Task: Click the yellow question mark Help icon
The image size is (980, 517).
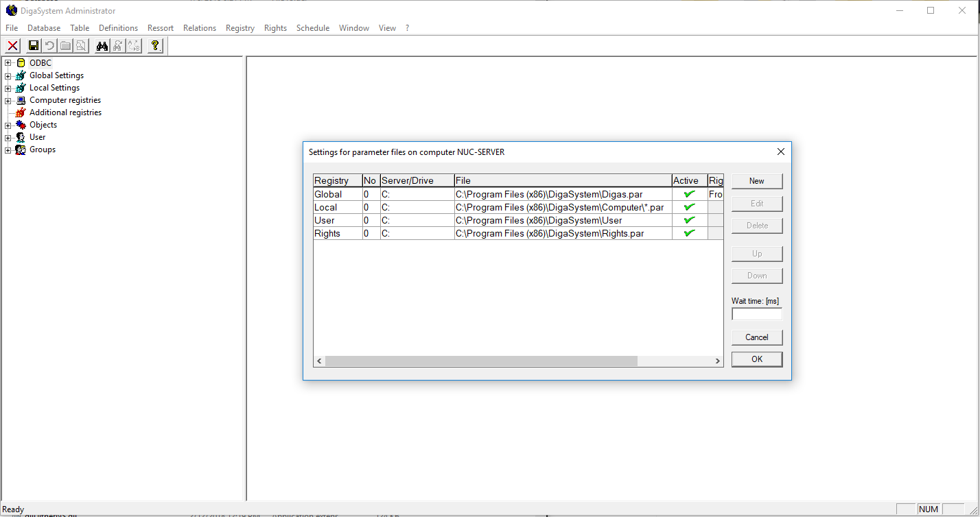Action: 155,46
